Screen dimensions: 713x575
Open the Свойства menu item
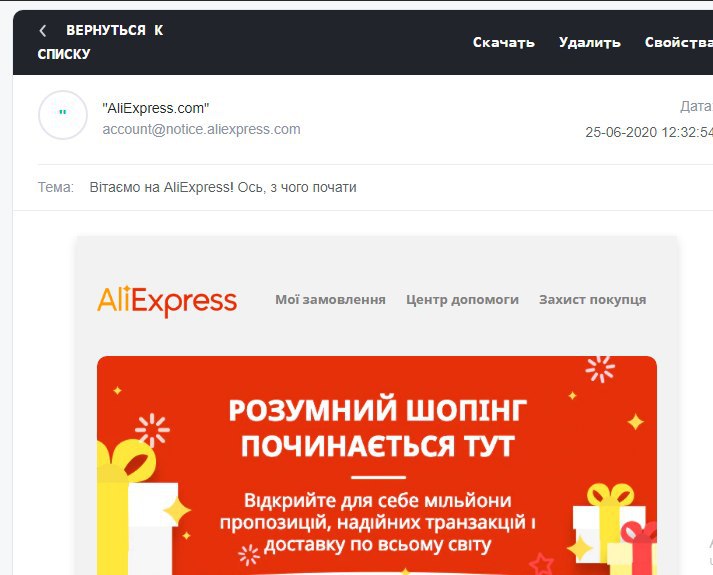(678, 42)
